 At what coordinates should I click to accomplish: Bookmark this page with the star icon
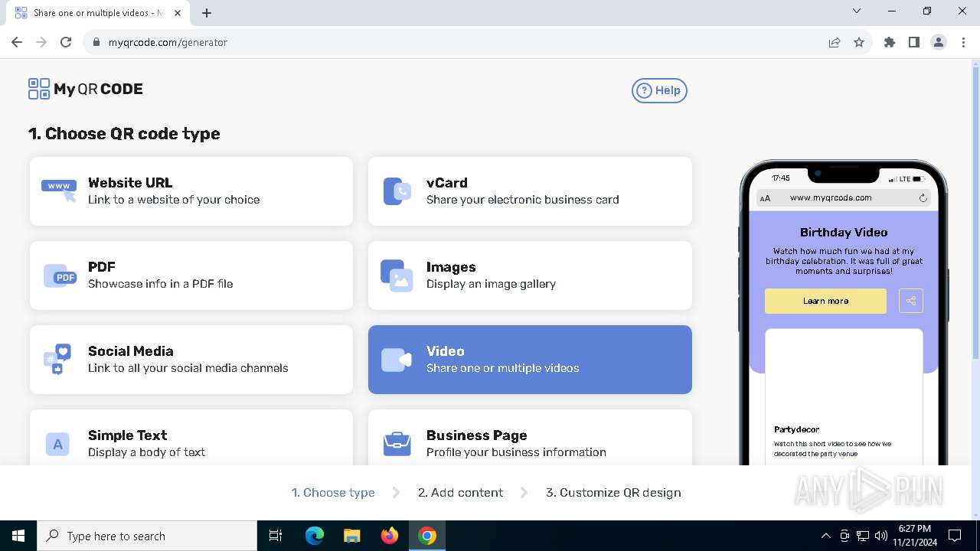(x=859, y=42)
